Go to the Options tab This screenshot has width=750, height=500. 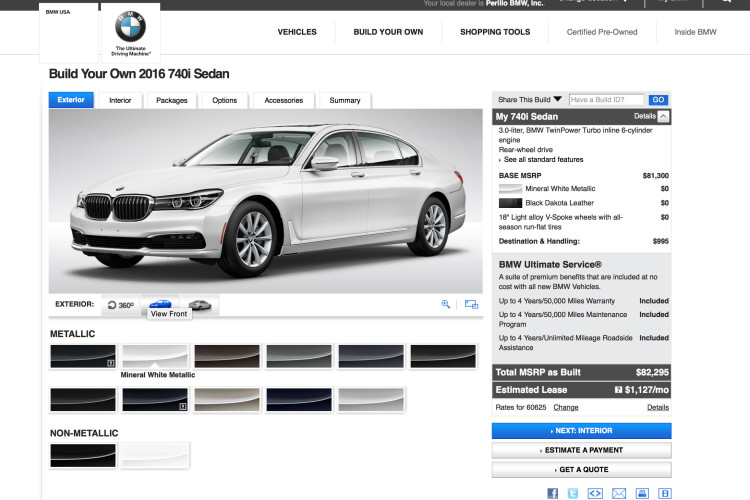click(224, 100)
